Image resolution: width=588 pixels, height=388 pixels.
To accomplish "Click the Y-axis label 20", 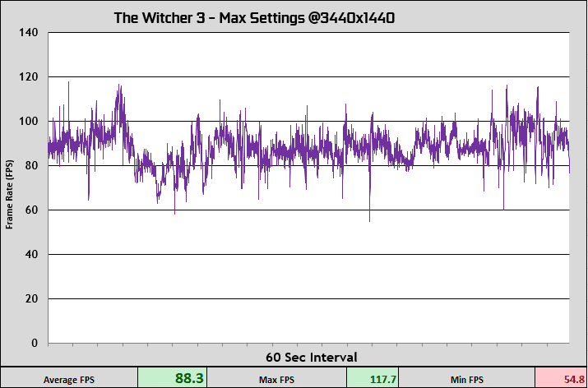I will 31,298.
